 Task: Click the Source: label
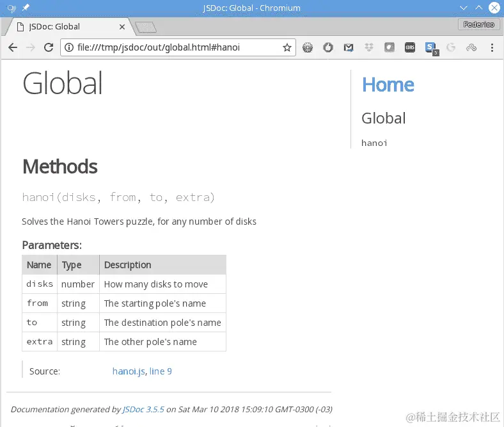45,371
